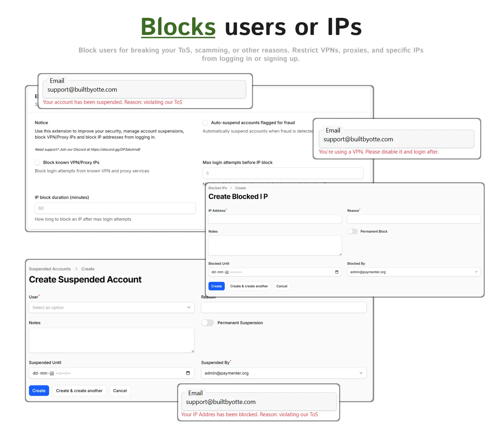Screen dimensions: 504x426
Task: Focus the IP Address input field
Action: click(x=275, y=219)
